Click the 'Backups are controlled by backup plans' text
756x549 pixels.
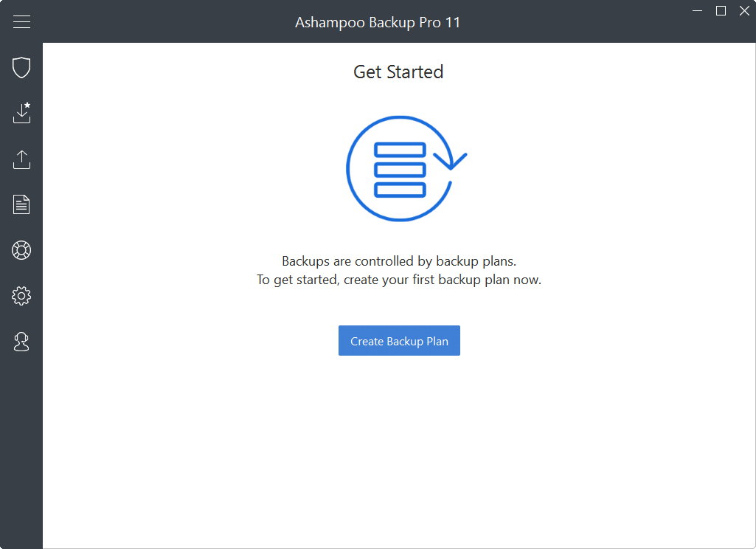(398, 261)
